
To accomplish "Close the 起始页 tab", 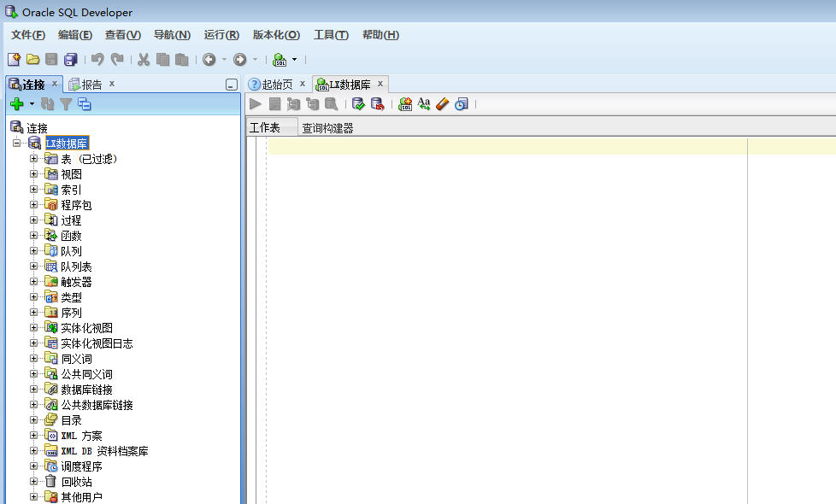I will coord(303,84).
